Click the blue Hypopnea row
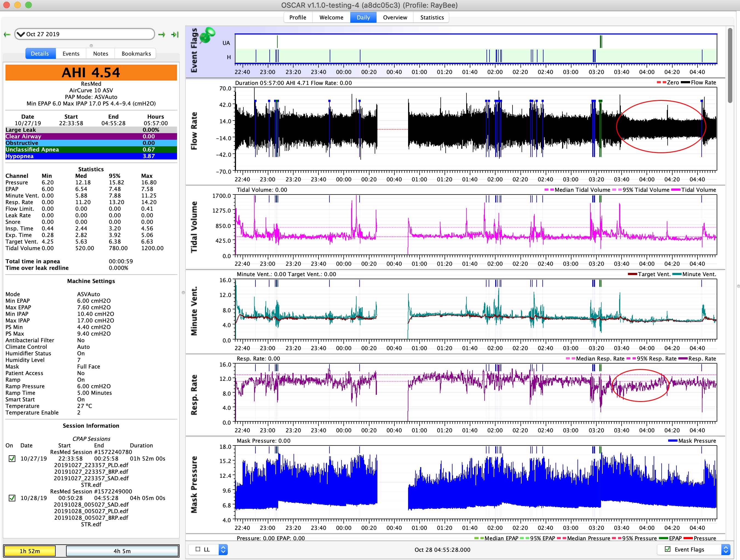This screenshot has height=560, width=740. pos(91,156)
